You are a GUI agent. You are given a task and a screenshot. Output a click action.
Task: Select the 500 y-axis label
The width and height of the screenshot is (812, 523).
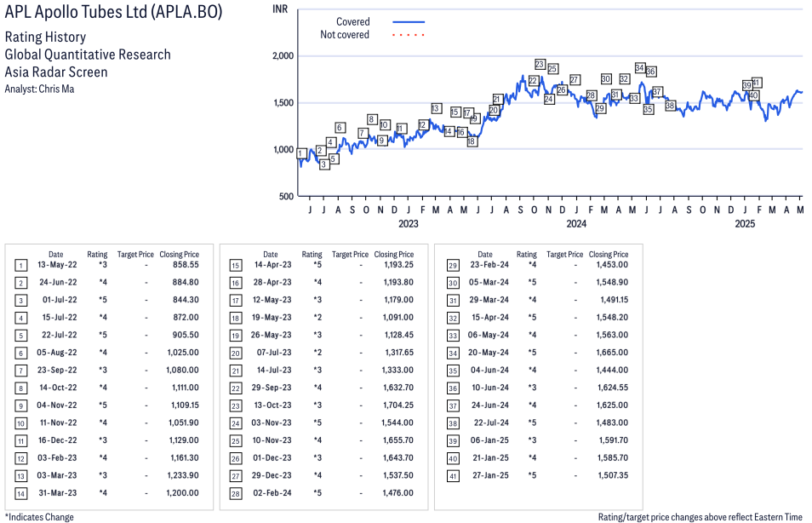[x=286, y=197]
